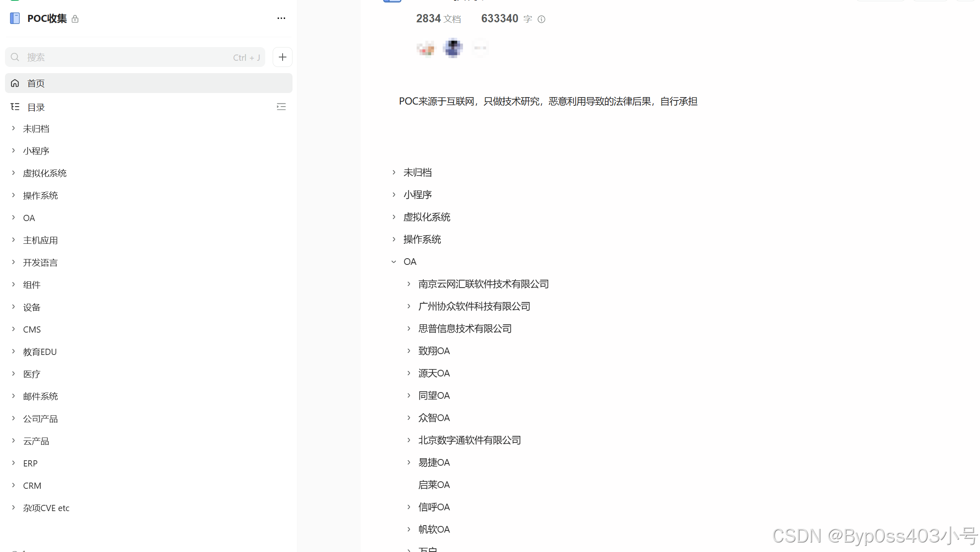Click the second blurred member avatar
The width and height of the screenshot is (980, 552).
453,48
